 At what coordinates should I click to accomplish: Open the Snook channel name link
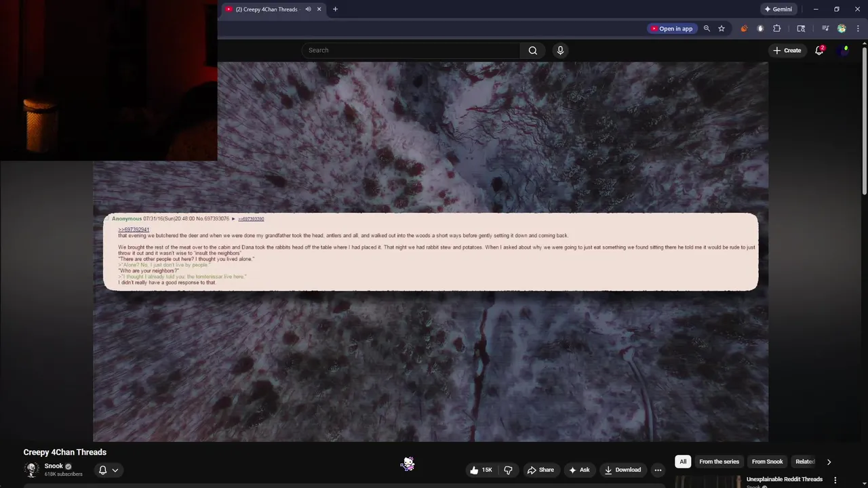pyautogui.click(x=54, y=466)
